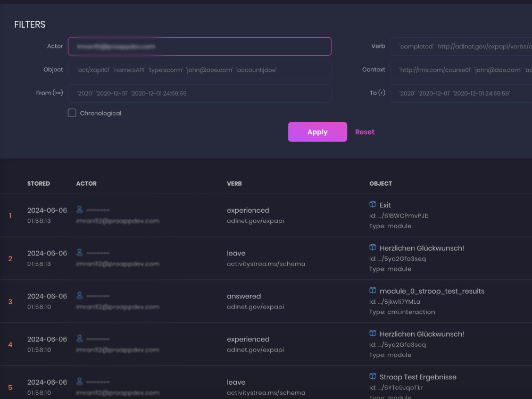Click the FILTERS heading
Image resolution: width=532 pixels, height=399 pixels.
click(x=30, y=24)
